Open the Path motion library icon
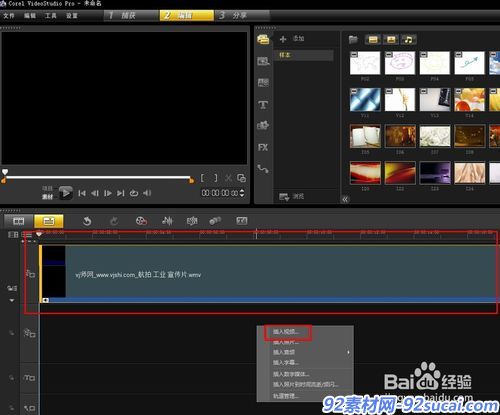Viewport: 500px width, 415px height. [263, 169]
